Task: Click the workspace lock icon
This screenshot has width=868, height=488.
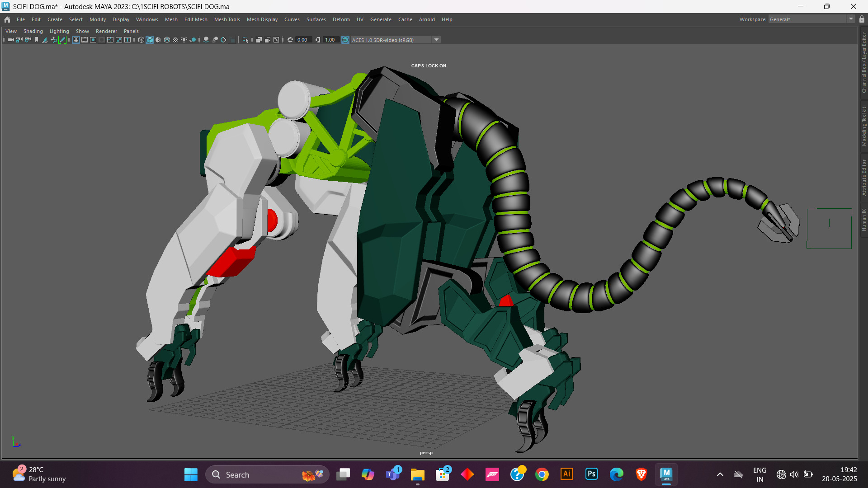Action: pyautogui.click(x=862, y=19)
